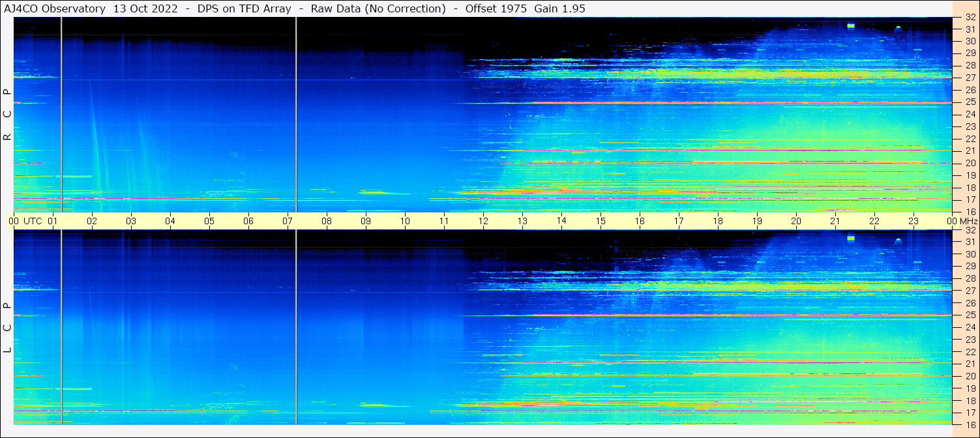Click the 05 hour tick on UTC axis
This screenshot has width=980, height=438.
[209, 221]
